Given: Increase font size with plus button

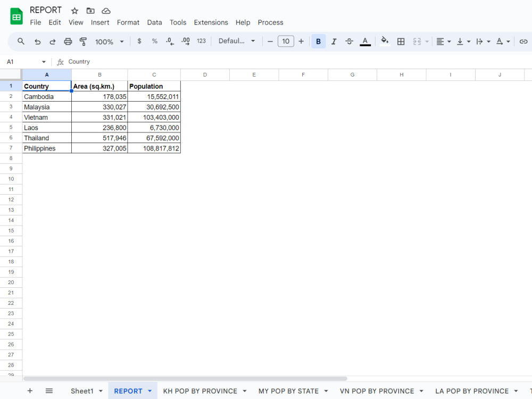Looking at the screenshot, I should (x=301, y=41).
